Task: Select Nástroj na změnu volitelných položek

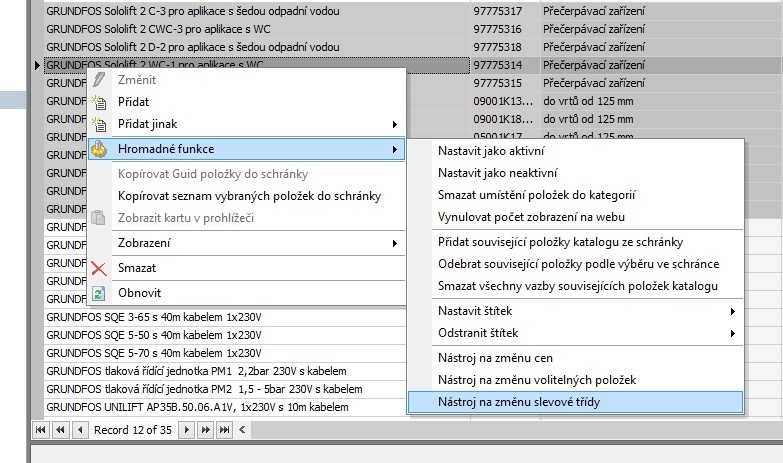Action: click(x=576, y=380)
